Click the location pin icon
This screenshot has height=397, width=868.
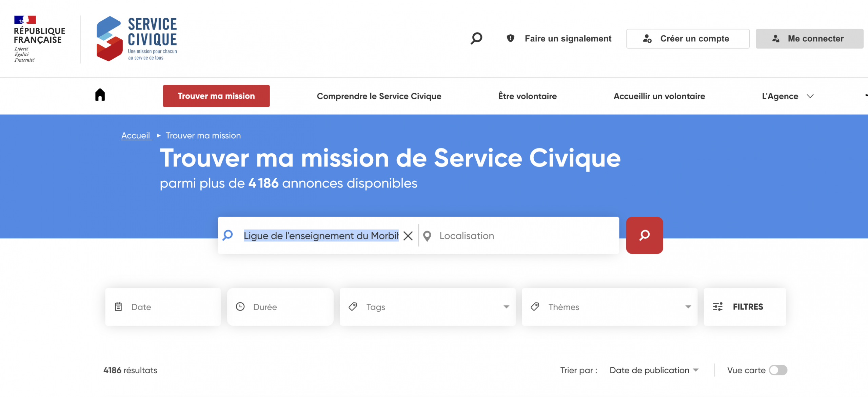click(427, 236)
